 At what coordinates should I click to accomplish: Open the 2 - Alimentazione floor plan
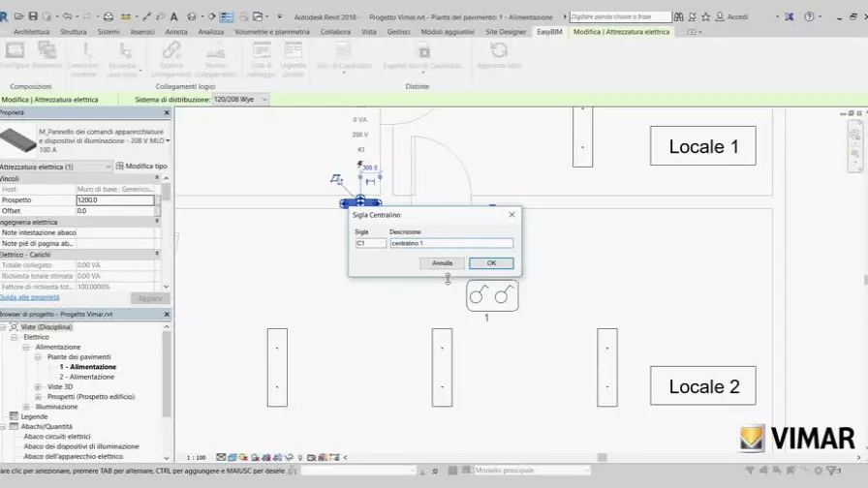[x=86, y=377]
